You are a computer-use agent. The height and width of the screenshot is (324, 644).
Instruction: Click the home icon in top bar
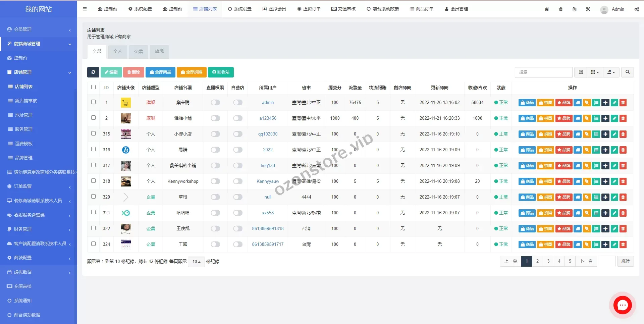coord(547,9)
